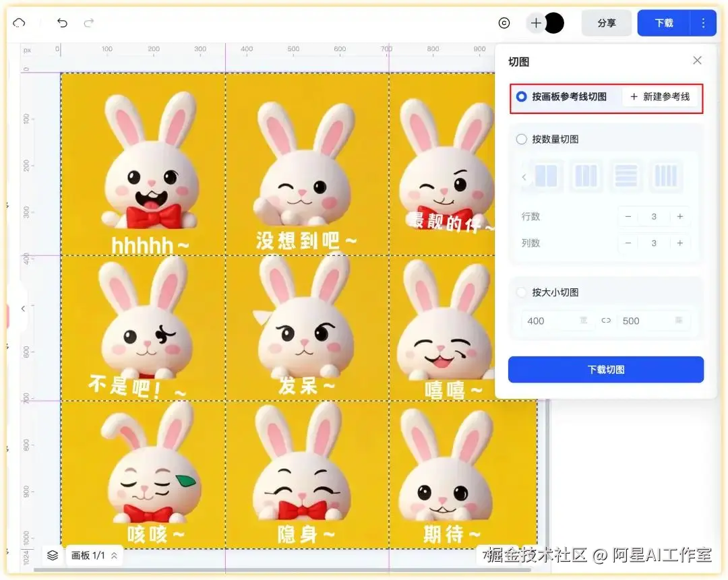This screenshot has width=728, height=580.
Task: Open the three-dot menu beside 下载
Action: pos(703,22)
